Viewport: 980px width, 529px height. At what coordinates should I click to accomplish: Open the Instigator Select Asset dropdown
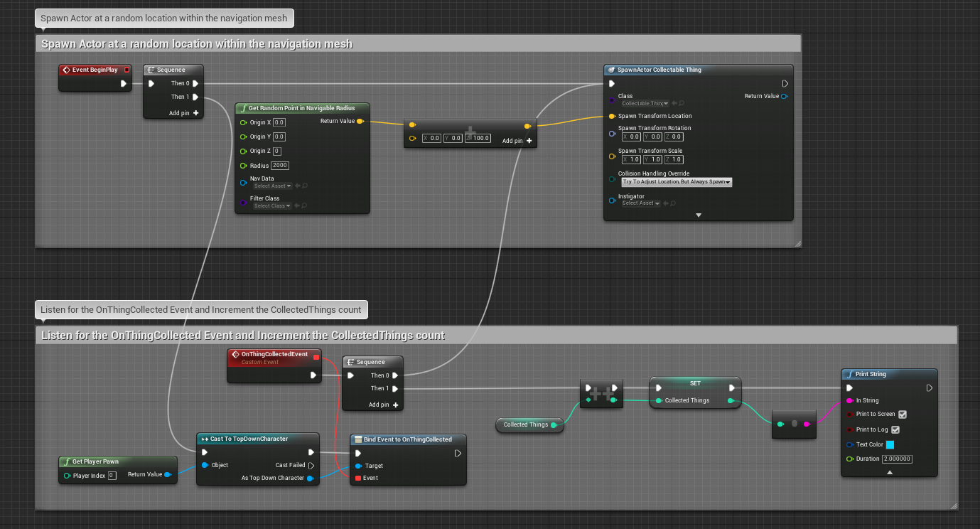tap(640, 203)
